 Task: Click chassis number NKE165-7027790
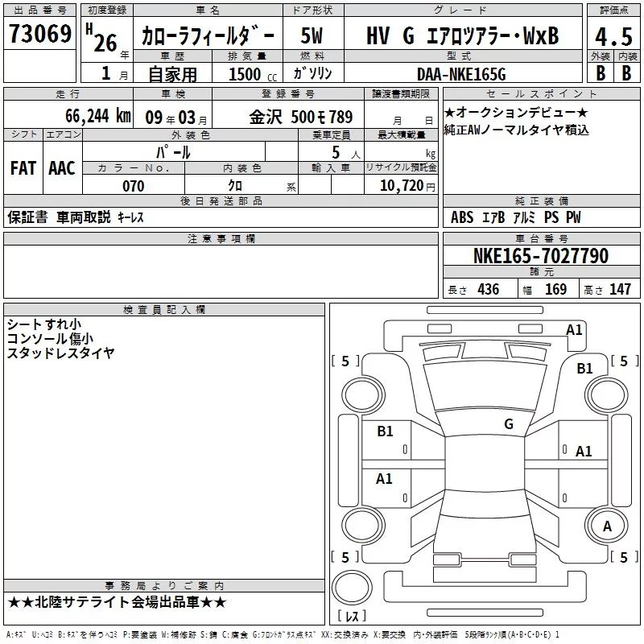point(540,256)
